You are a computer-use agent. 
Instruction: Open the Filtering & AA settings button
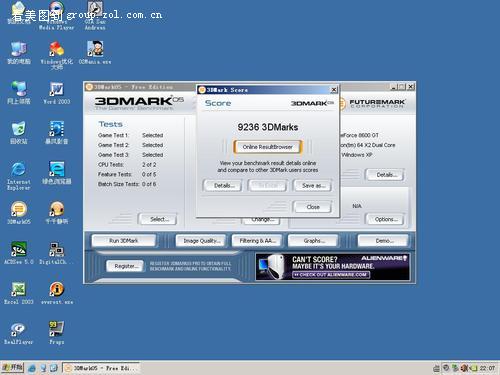tap(257, 241)
